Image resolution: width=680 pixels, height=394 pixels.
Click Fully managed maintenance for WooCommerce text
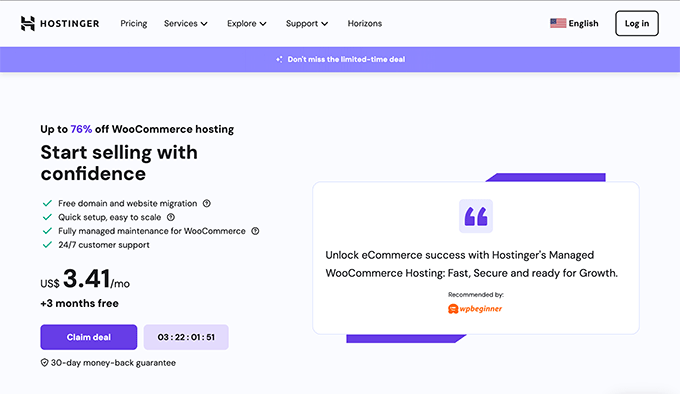(x=152, y=231)
